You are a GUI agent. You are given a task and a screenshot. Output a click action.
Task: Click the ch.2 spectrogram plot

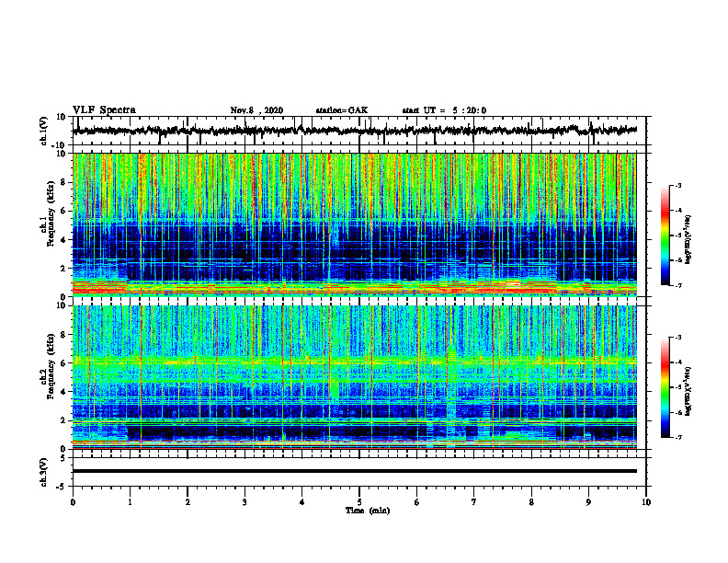[x=355, y=377]
